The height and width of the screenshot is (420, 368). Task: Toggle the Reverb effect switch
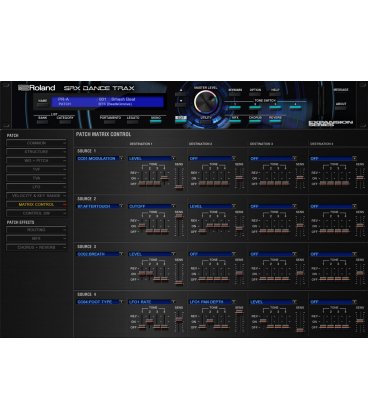[x=275, y=121]
